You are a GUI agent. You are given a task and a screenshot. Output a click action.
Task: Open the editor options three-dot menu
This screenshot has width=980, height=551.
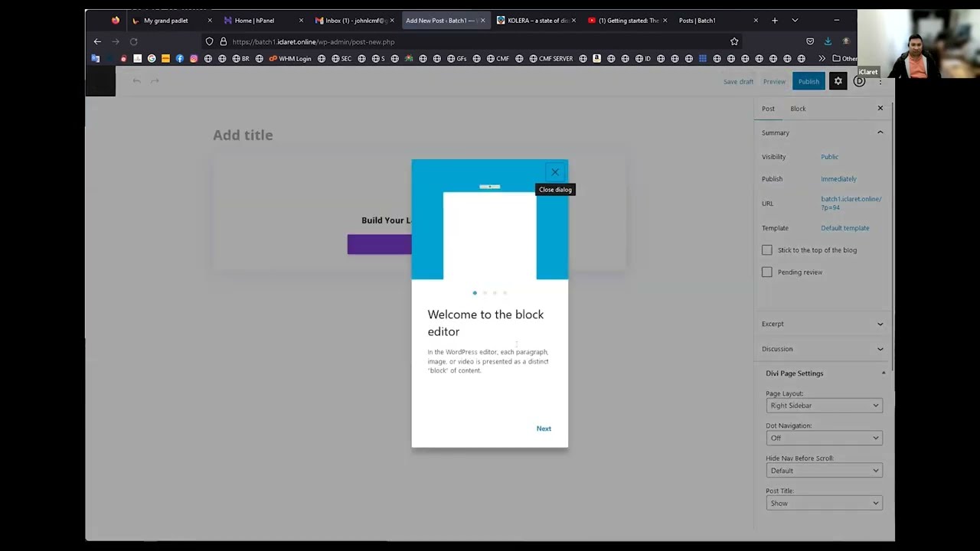[880, 81]
